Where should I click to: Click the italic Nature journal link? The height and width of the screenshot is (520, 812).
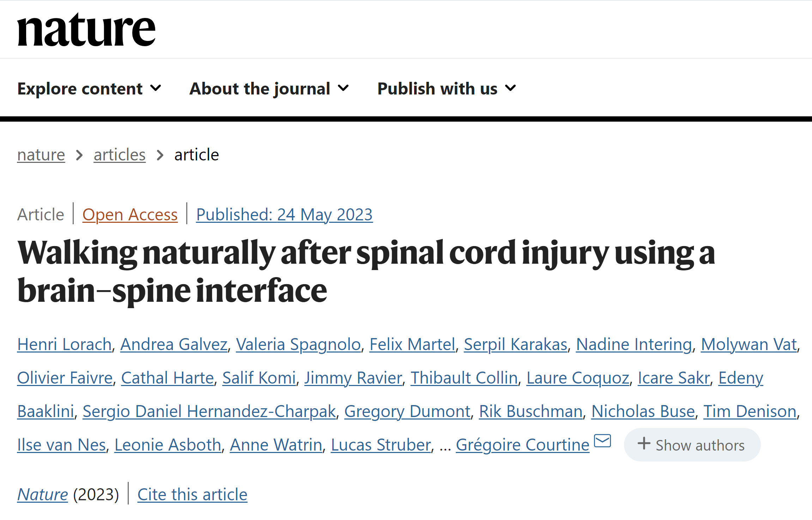click(43, 494)
